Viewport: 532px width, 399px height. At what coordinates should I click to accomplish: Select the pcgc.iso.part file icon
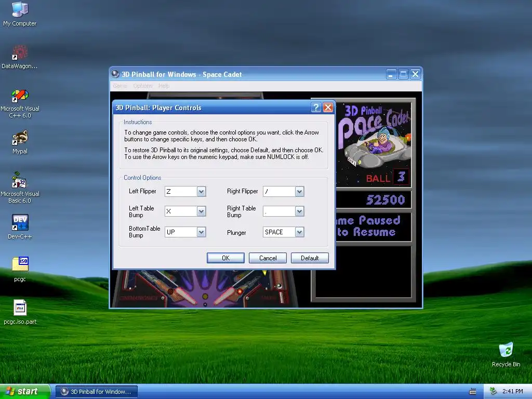point(20,312)
